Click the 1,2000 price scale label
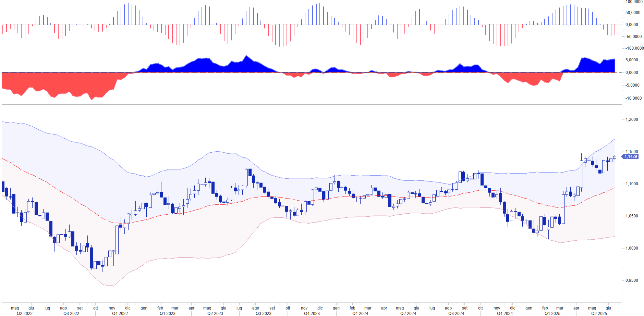Image resolution: width=644 pixels, height=316 pixels. coord(632,119)
